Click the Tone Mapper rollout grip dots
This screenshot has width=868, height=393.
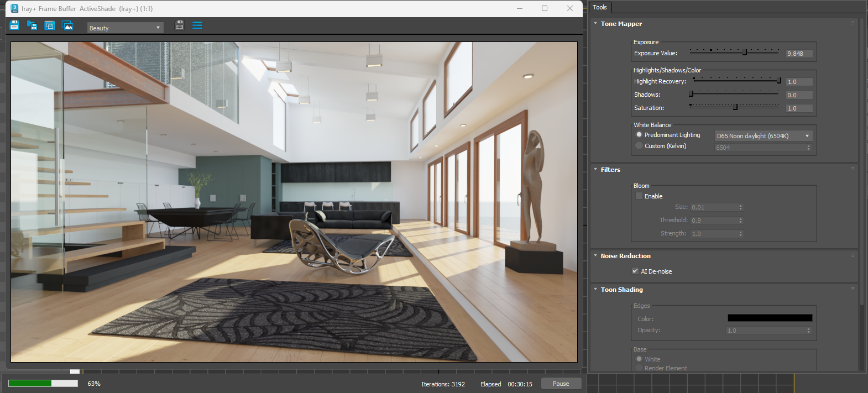[852, 23]
